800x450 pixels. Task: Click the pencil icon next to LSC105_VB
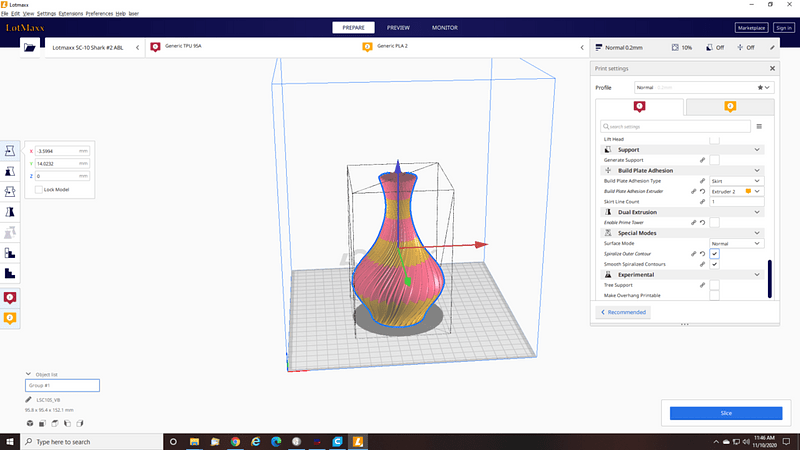pos(29,399)
